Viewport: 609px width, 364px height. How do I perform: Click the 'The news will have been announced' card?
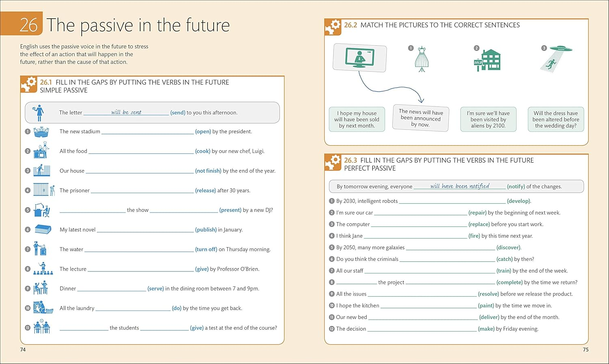(421, 118)
